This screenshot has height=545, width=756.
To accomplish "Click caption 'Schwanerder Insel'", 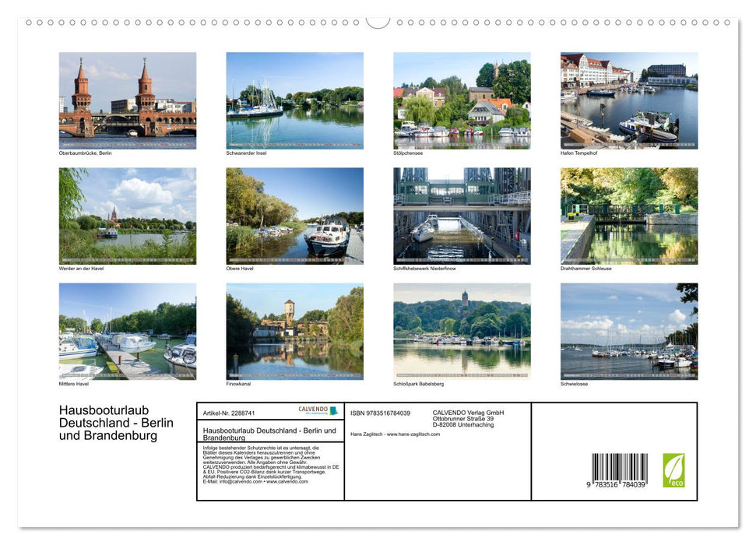I will point(246,153).
